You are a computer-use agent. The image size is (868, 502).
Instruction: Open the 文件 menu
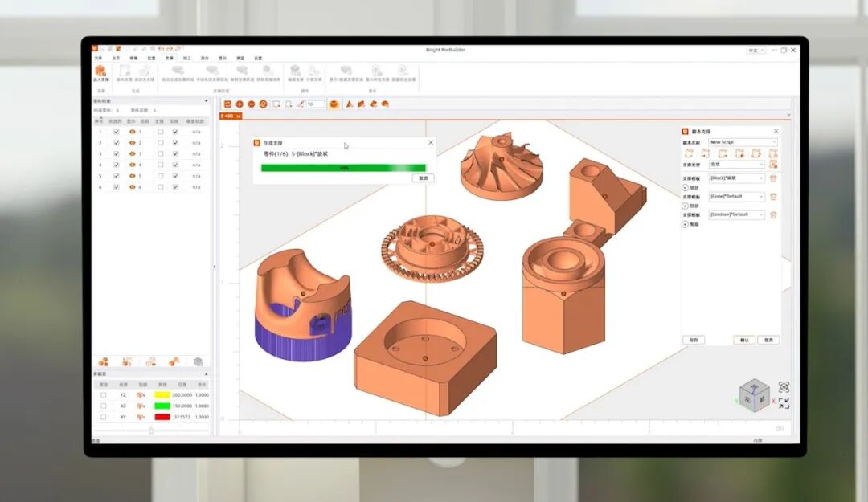click(x=99, y=58)
